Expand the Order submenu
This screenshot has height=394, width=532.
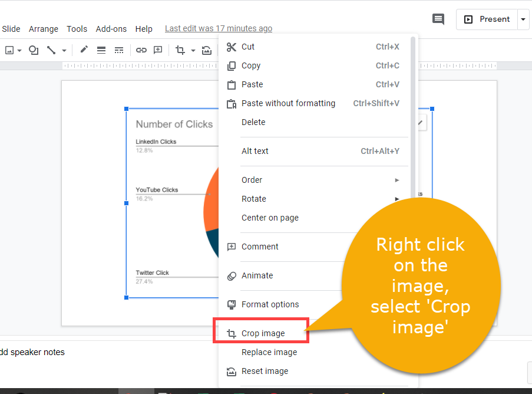314,180
